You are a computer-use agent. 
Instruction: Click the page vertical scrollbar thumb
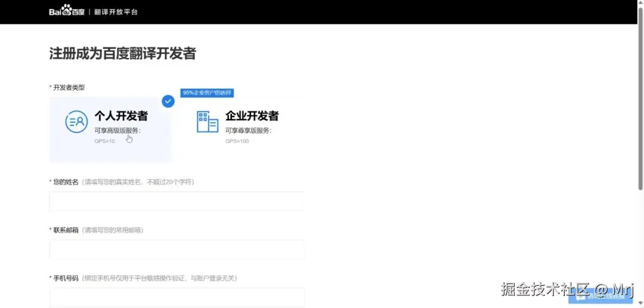click(x=640, y=98)
